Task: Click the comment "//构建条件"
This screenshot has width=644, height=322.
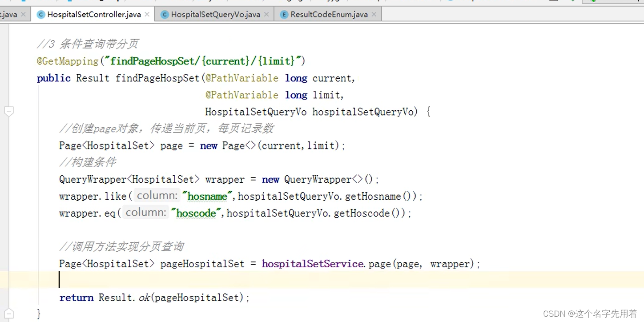Action: (88, 162)
